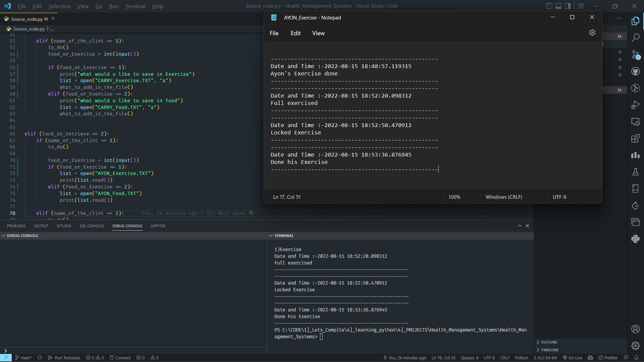Close the bottom panel
The height and width of the screenshot is (362, 644).
(x=527, y=226)
